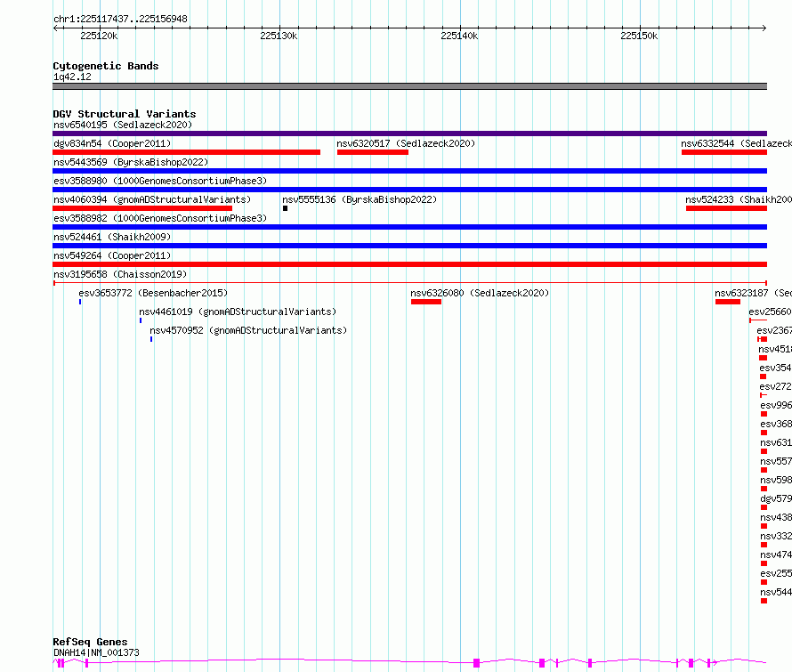Click the 225120k ruler label

click(x=99, y=36)
